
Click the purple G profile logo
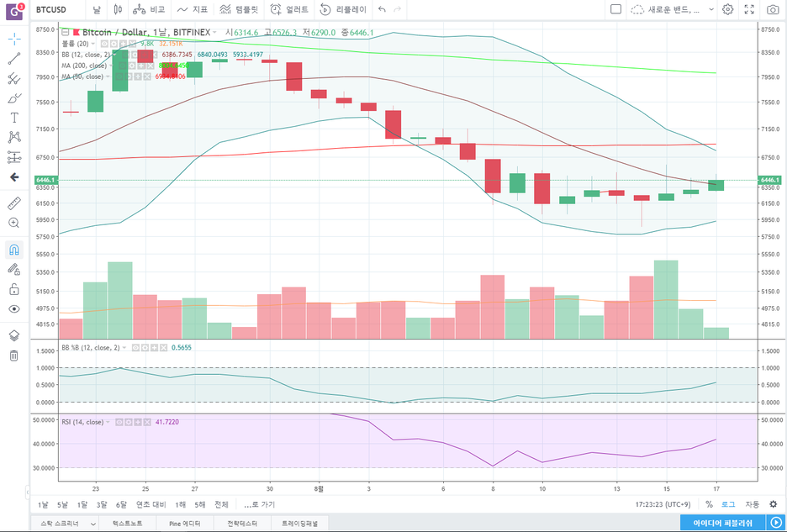[x=14, y=11]
